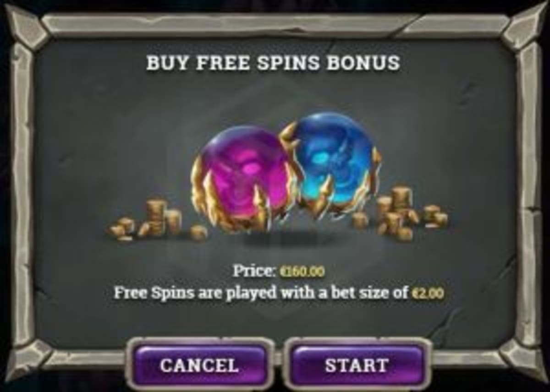Click the BUY FREE SPINS BONUS title
The width and height of the screenshot is (550, 392).
[x=273, y=63]
